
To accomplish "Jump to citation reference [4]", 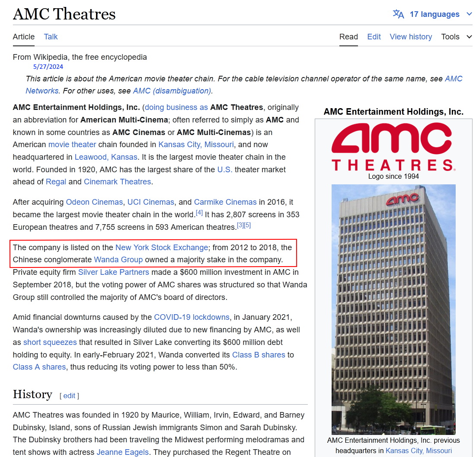I will (x=199, y=212).
